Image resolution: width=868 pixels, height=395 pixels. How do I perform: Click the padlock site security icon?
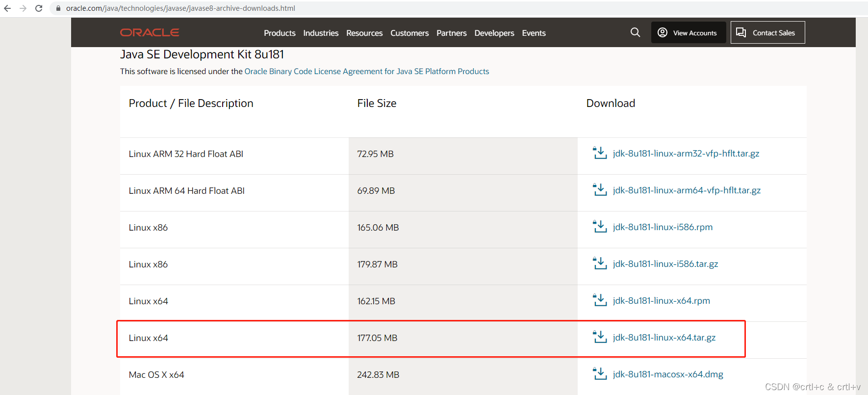click(x=58, y=8)
